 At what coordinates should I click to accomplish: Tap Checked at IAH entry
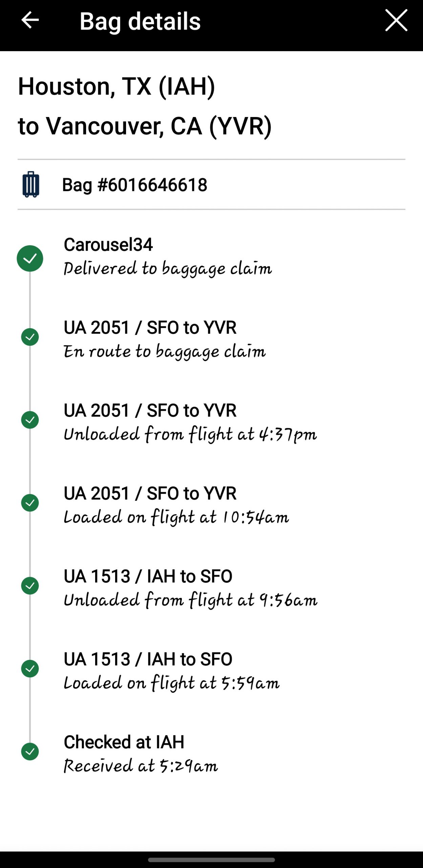click(x=124, y=742)
